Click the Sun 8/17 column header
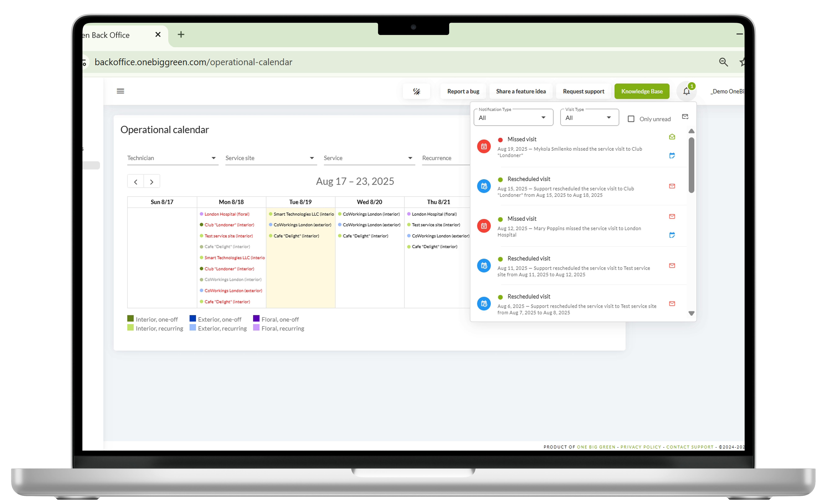Viewport: 825px width, 504px height. [x=162, y=202]
